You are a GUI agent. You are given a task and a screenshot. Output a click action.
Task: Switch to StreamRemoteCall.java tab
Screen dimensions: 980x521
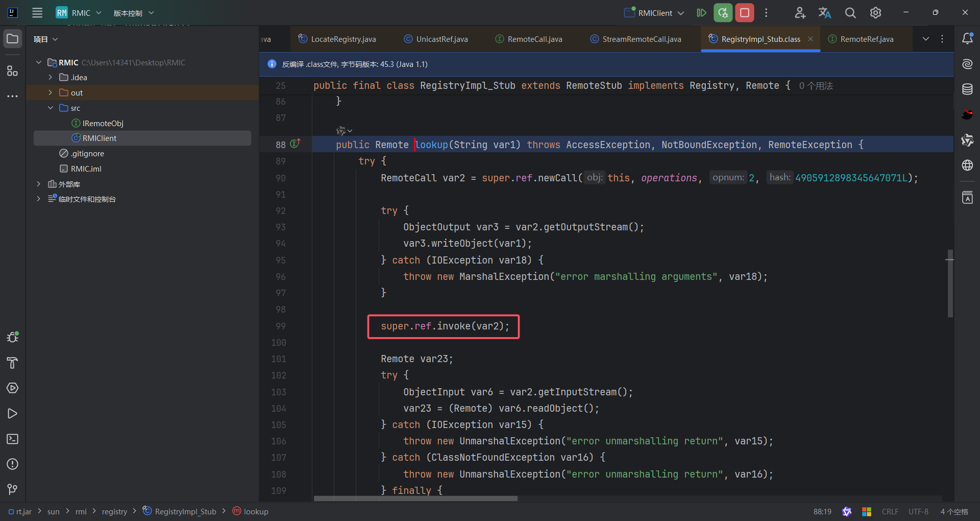click(x=635, y=39)
